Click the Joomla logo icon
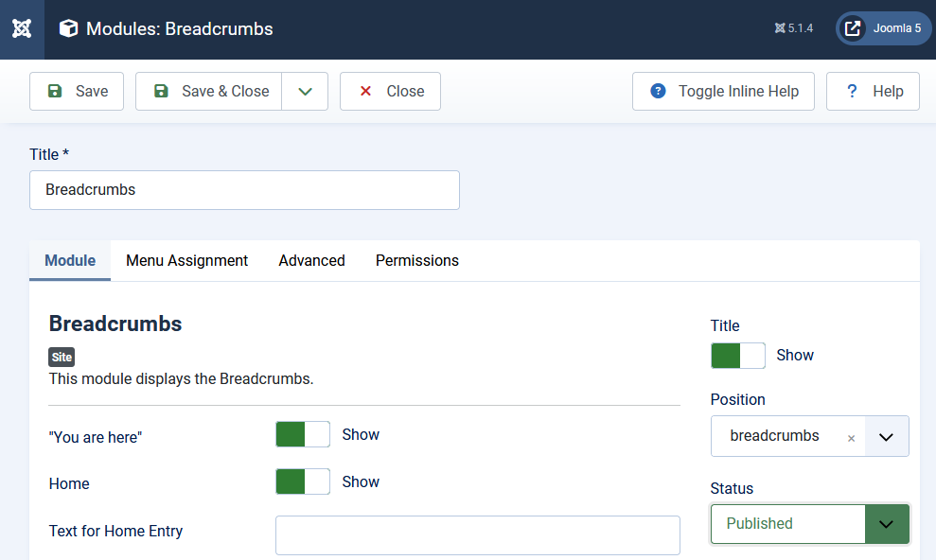 click(x=22, y=28)
